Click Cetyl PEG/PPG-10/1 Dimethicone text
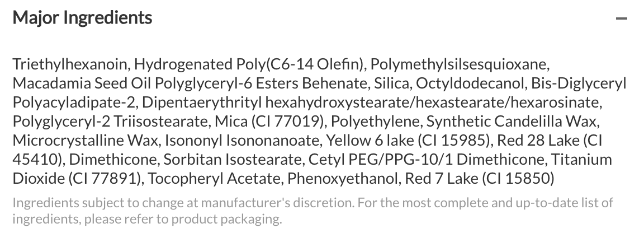This screenshot has width=644, height=242. [427, 159]
